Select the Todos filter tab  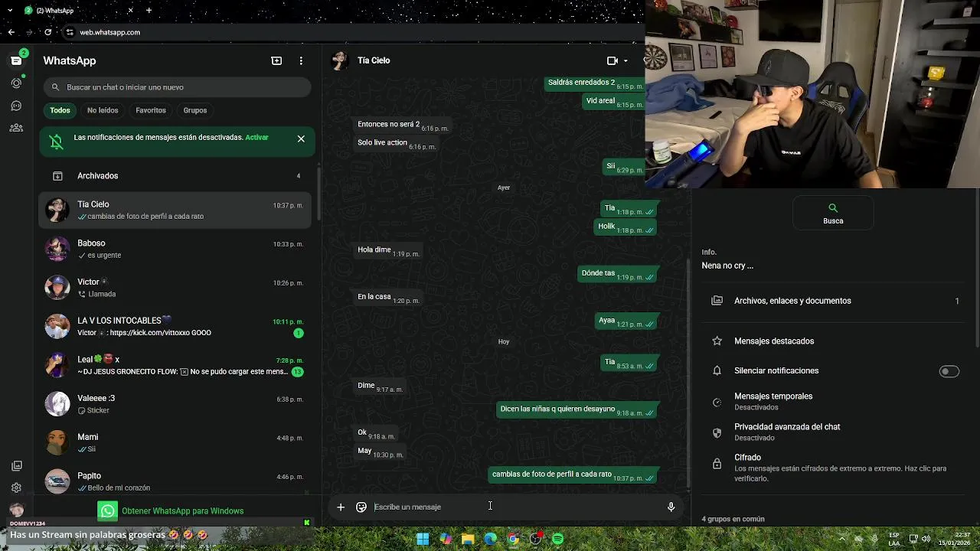pyautogui.click(x=60, y=110)
